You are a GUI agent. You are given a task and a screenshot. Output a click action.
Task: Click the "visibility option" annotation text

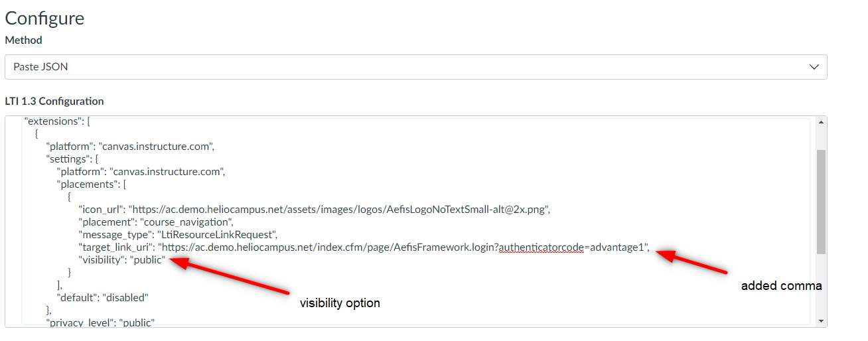340,303
